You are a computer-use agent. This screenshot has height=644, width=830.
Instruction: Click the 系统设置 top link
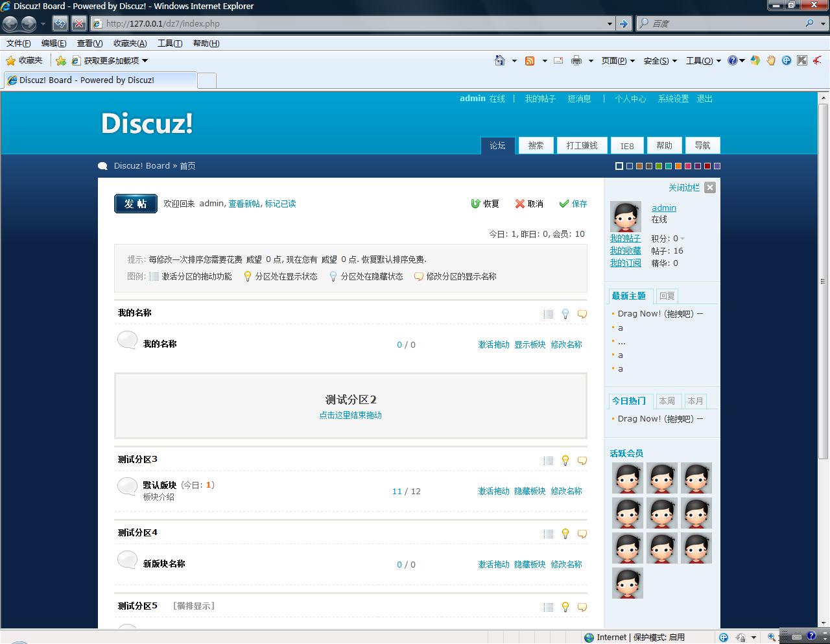tap(673, 99)
